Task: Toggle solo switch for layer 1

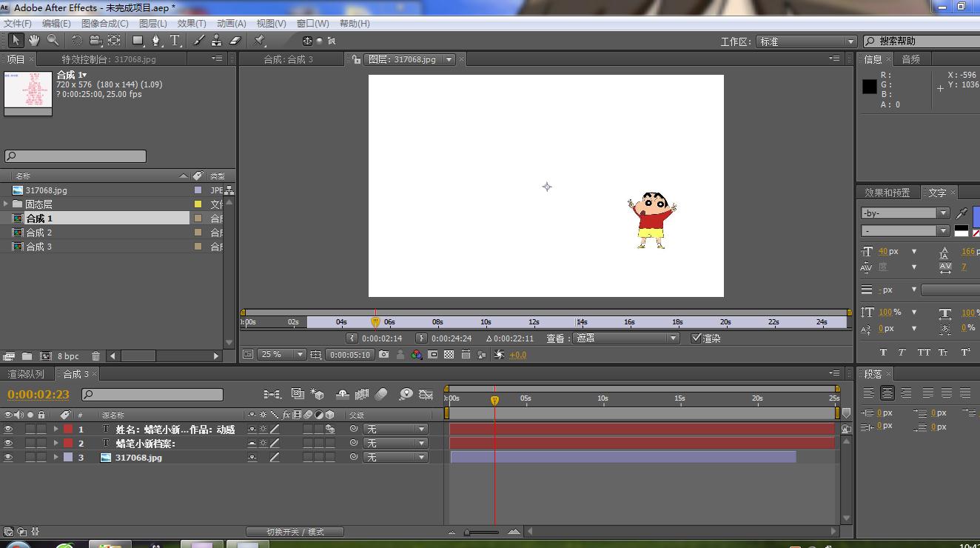Action: click(30, 429)
